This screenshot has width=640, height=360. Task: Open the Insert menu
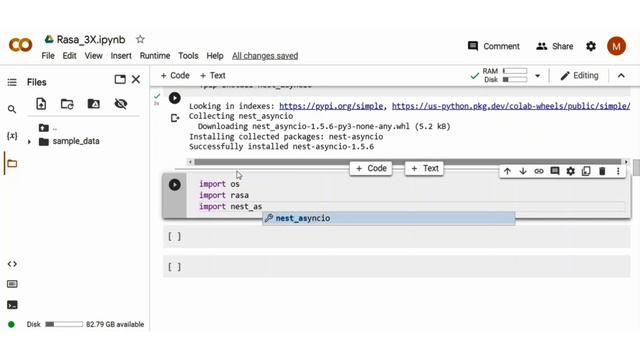tap(121, 56)
